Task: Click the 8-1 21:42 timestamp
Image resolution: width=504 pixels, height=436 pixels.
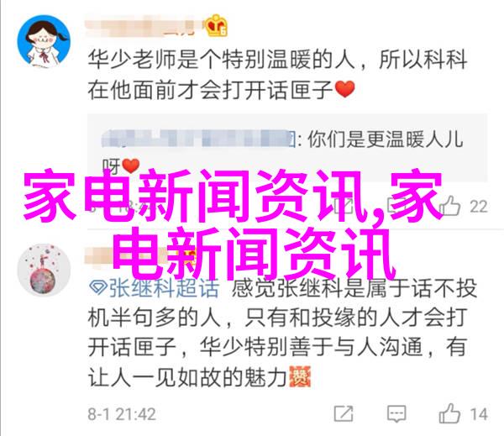Action: 122,414
